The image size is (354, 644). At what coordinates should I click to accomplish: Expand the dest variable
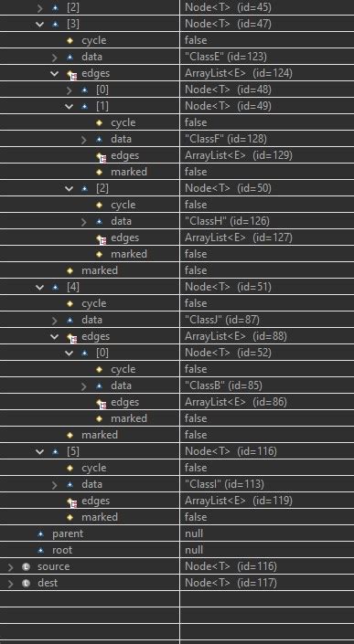(x=11, y=583)
